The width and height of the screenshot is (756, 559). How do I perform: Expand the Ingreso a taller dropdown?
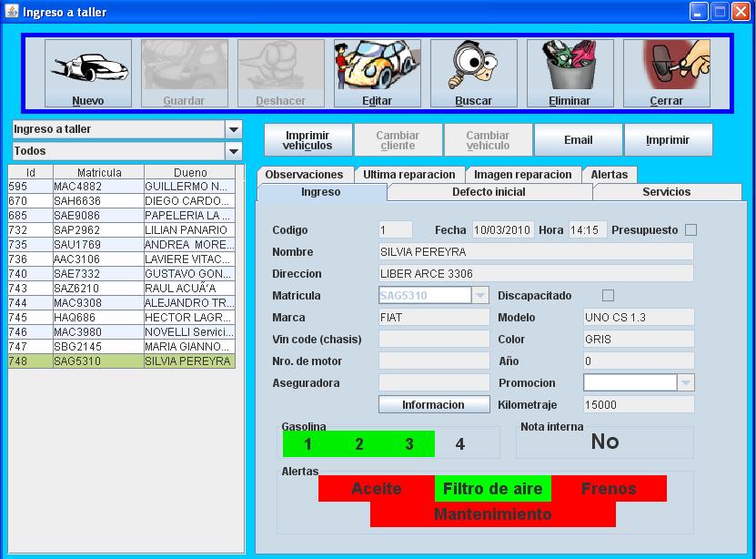(x=234, y=129)
